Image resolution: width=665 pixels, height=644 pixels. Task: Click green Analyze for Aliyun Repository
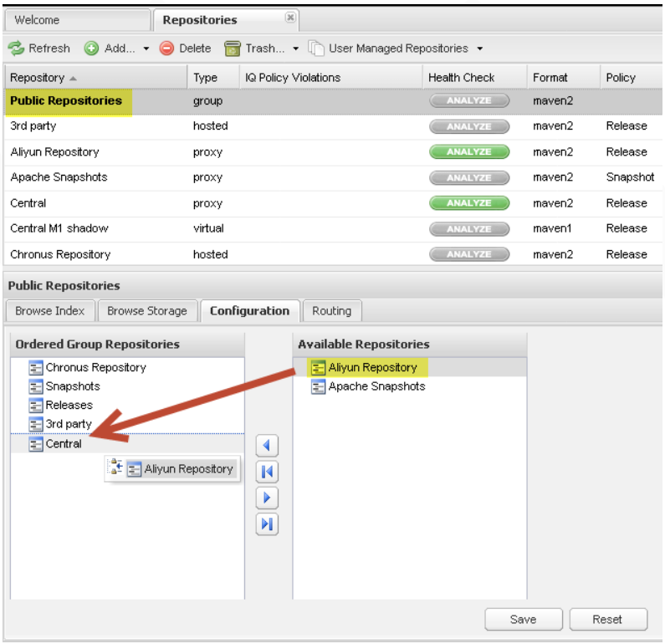click(469, 151)
